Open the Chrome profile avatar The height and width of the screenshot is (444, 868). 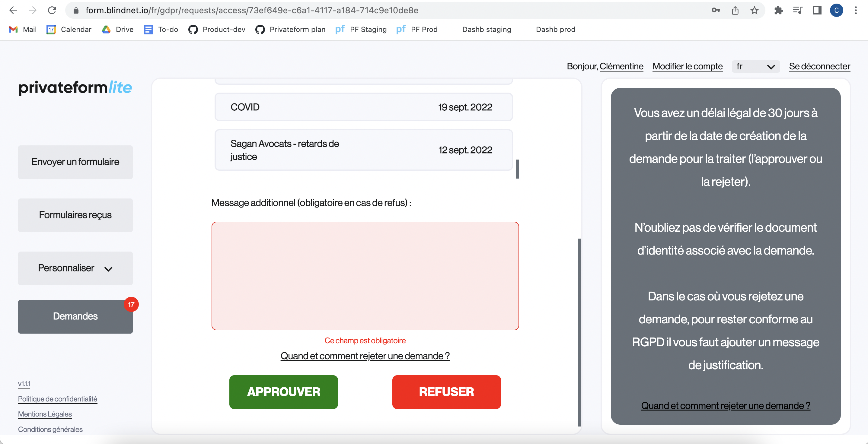(x=837, y=10)
